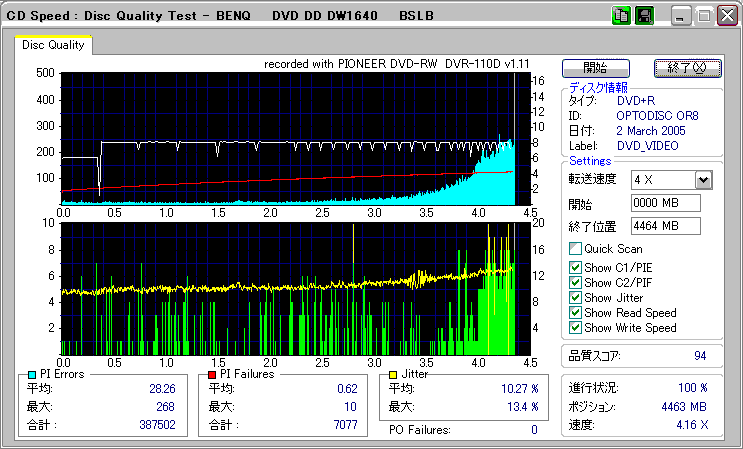This screenshot has height=449, width=743.
Task: Open the 4 X transfer speed dropdown
Action: 703,180
